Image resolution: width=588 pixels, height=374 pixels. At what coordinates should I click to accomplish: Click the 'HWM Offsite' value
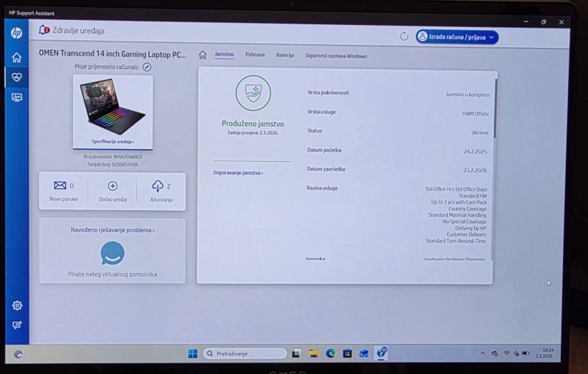(475, 114)
